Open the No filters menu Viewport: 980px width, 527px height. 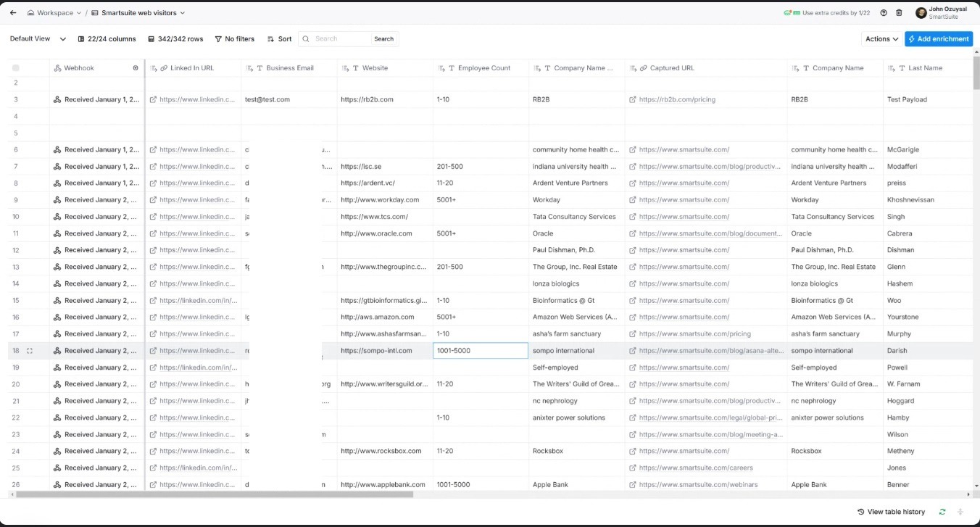tap(235, 39)
